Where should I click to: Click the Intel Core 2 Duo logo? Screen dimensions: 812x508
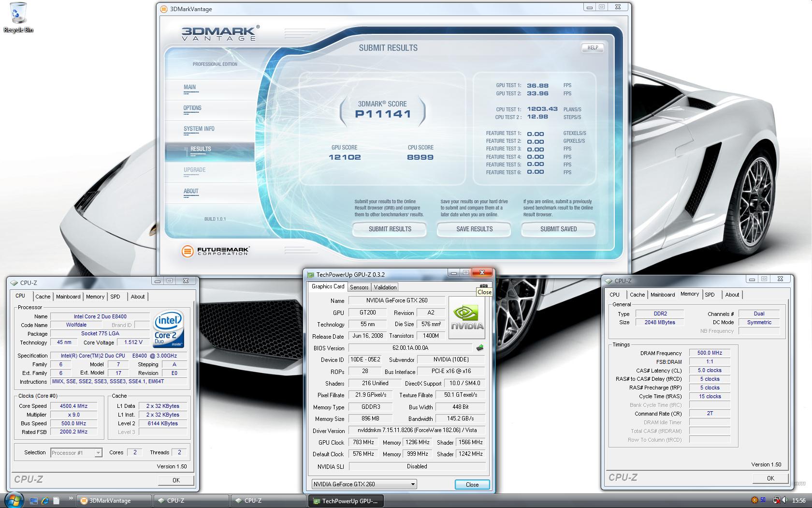tap(169, 329)
